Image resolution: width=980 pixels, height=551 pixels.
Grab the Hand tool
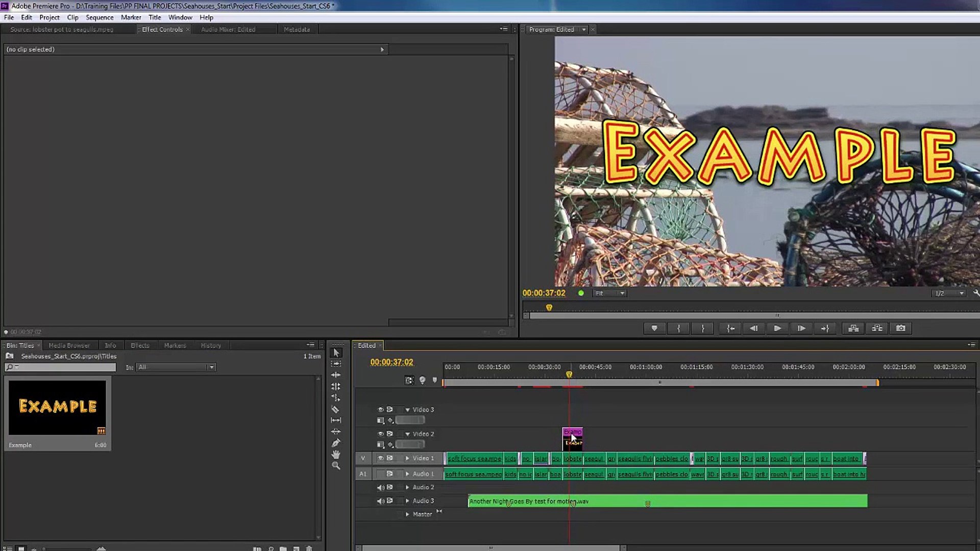336,454
